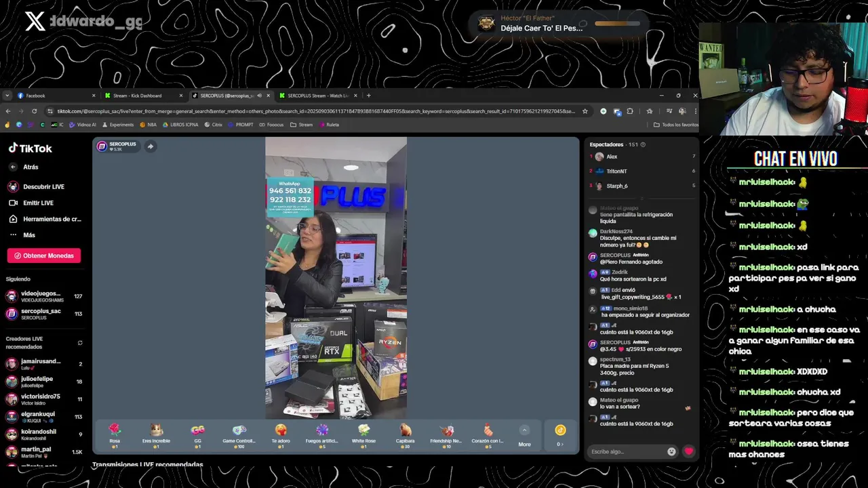Send GG gift
Image resolution: width=868 pixels, height=488 pixels.
[x=198, y=435]
